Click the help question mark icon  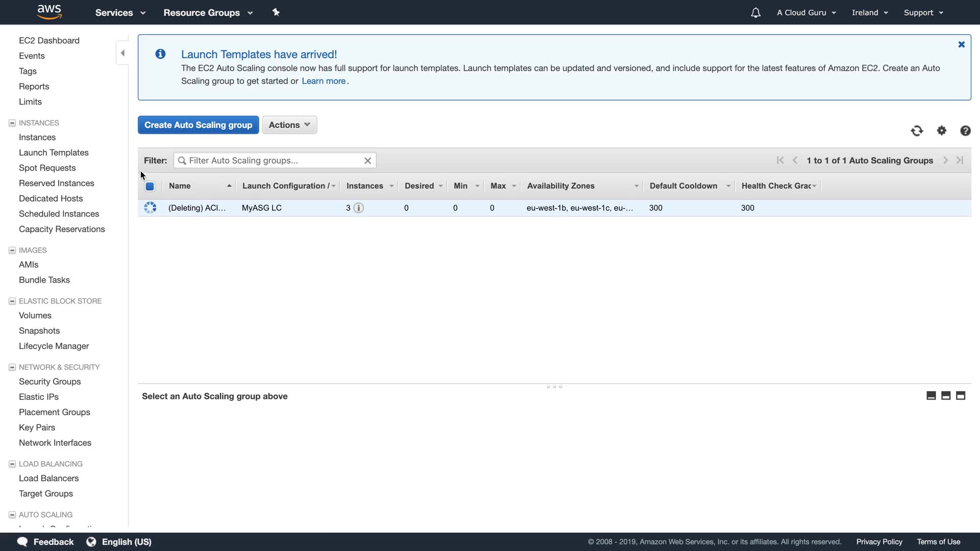pos(965,131)
